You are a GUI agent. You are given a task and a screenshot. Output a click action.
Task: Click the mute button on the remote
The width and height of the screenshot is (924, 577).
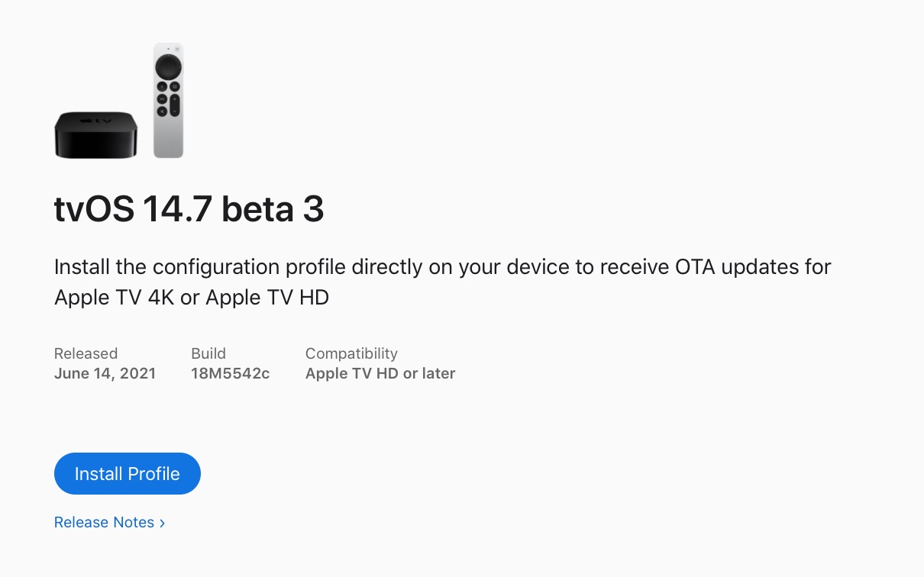tap(162, 111)
